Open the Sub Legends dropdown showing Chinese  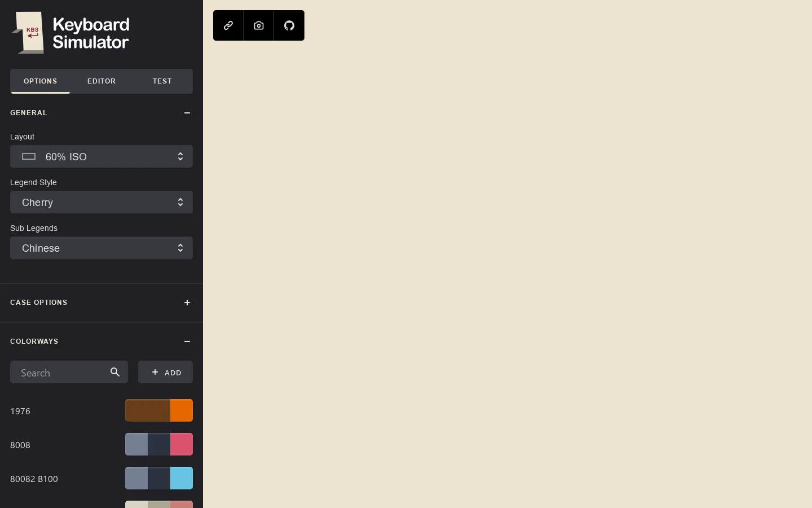(101, 248)
